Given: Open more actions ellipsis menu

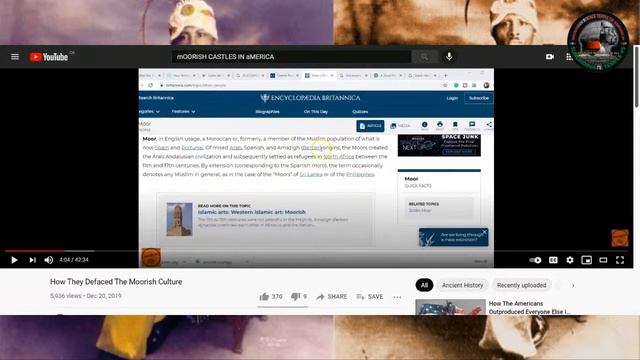Looking at the screenshot, I should [397, 297].
